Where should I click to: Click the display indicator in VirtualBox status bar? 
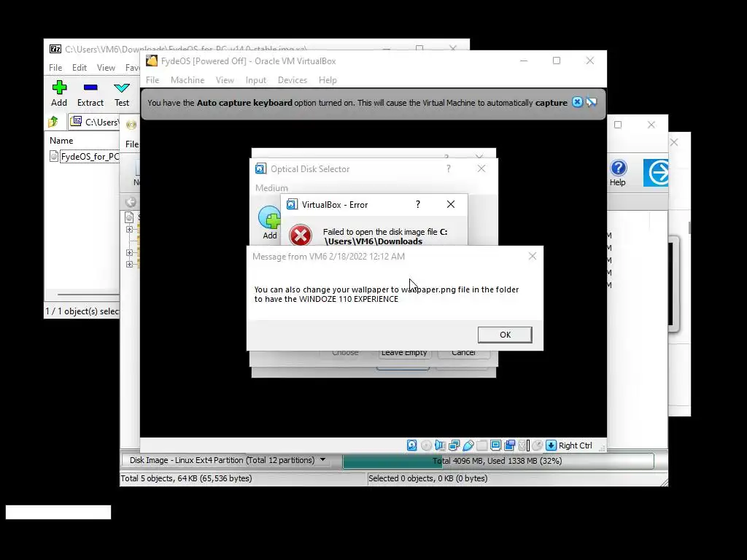coord(495,446)
